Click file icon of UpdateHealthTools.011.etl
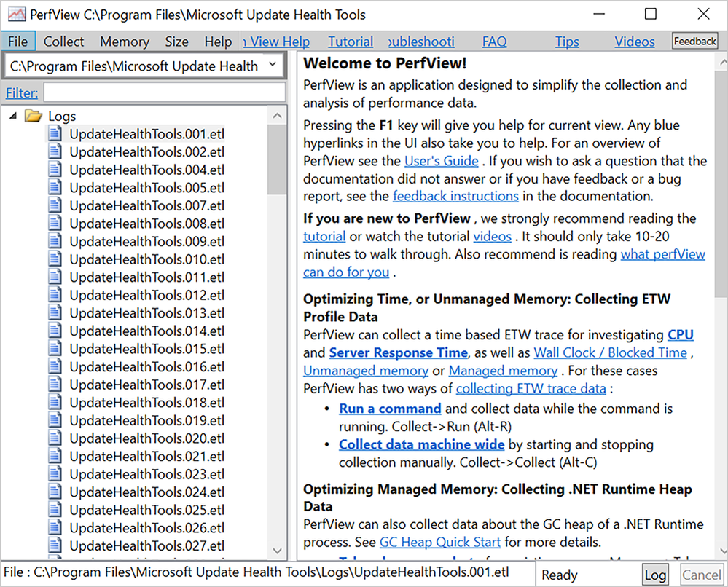The height and width of the screenshot is (587, 728). click(55, 277)
